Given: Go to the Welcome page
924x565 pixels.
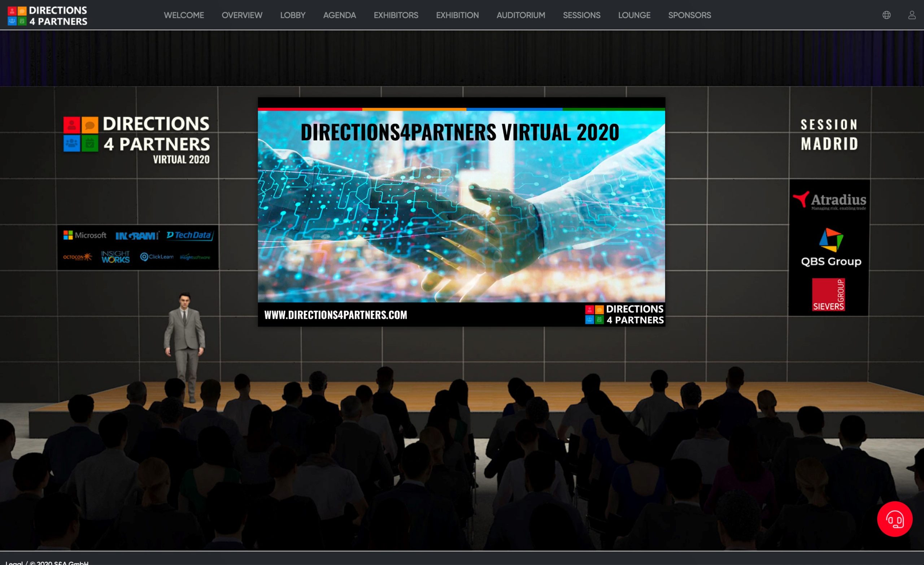Looking at the screenshot, I should [x=184, y=16].
